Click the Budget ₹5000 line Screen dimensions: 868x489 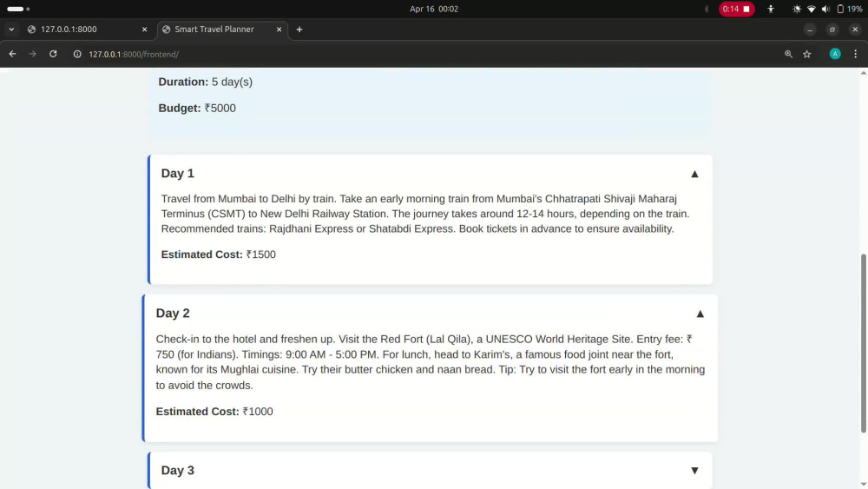tap(197, 108)
